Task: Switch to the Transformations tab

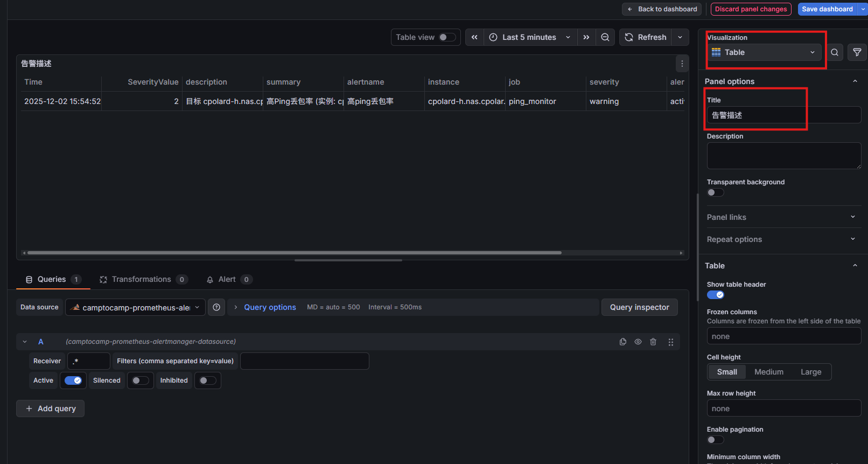Action: (142, 279)
